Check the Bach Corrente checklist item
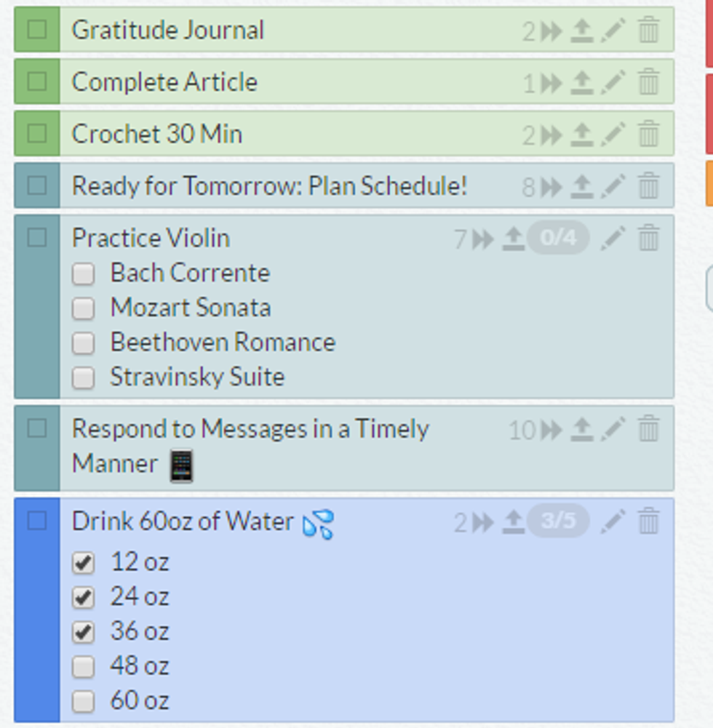The width and height of the screenshot is (713, 728). coord(84,273)
